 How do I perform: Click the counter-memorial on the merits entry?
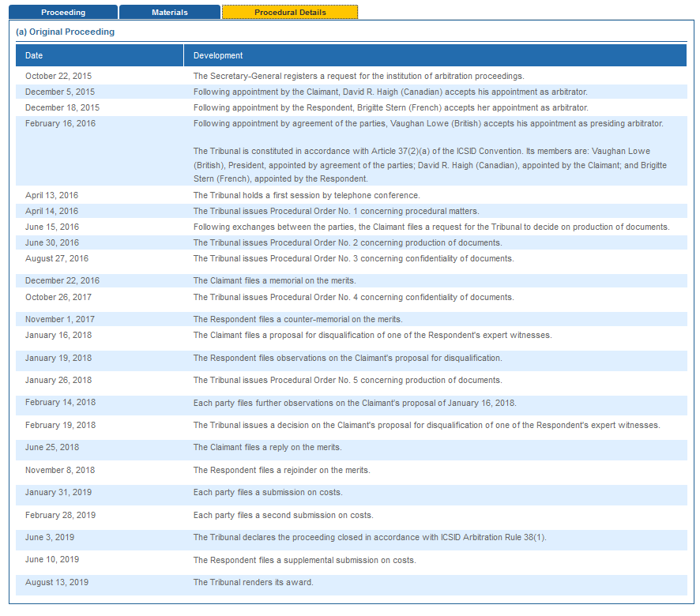click(x=298, y=319)
